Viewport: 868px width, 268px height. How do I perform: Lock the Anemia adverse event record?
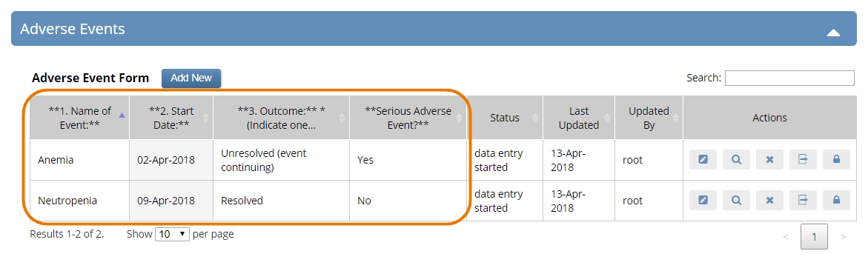836,160
